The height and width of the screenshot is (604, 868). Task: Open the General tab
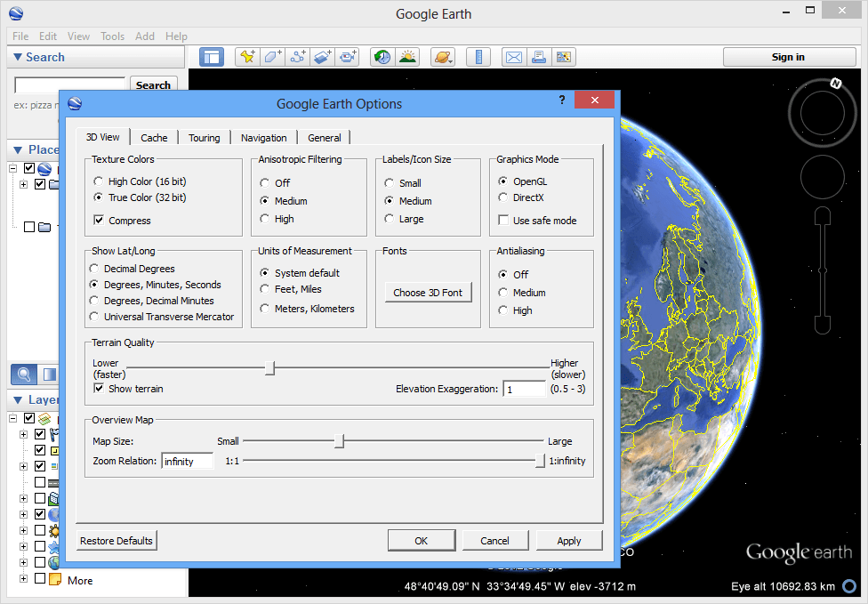[325, 138]
